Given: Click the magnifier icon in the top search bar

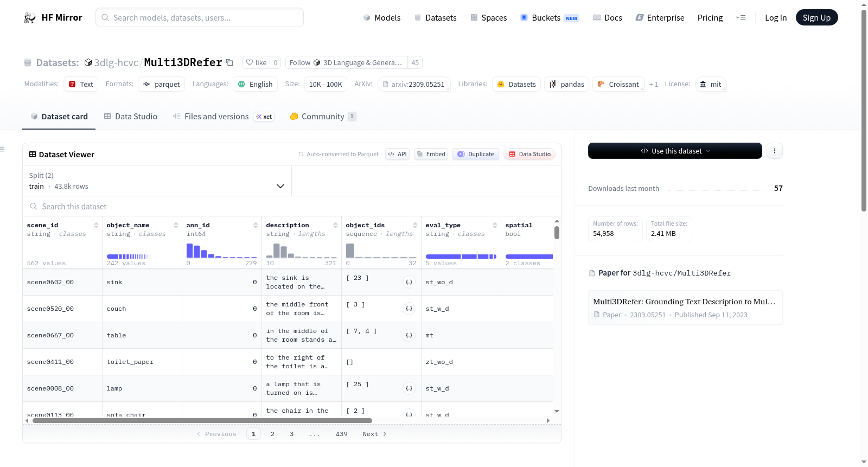Looking at the screenshot, I should point(105,17).
